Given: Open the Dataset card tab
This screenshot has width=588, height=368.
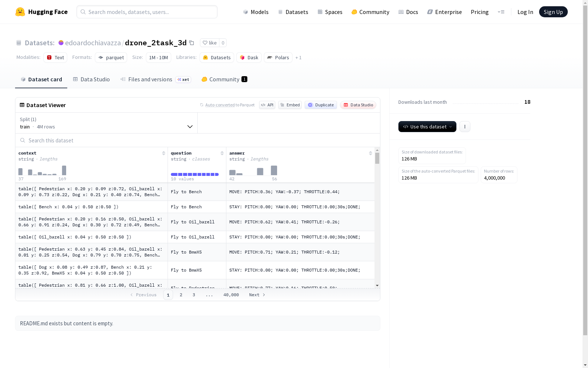Looking at the screenshot, I should tap(41, 79).
